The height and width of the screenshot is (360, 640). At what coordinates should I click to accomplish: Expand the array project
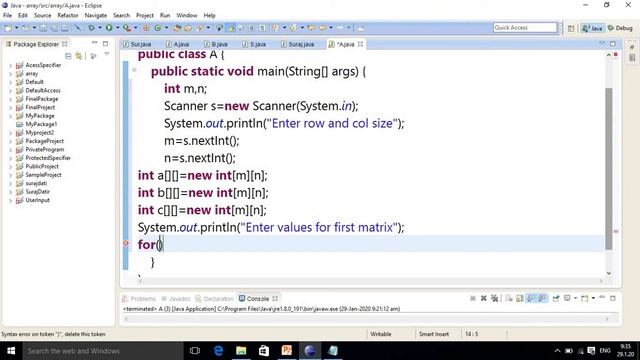point(11,74)
